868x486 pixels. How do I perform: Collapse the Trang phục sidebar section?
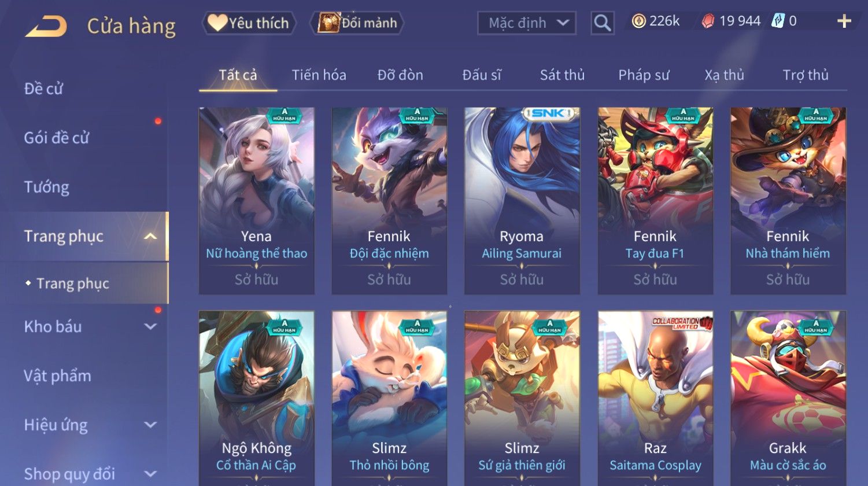(150, 236)
